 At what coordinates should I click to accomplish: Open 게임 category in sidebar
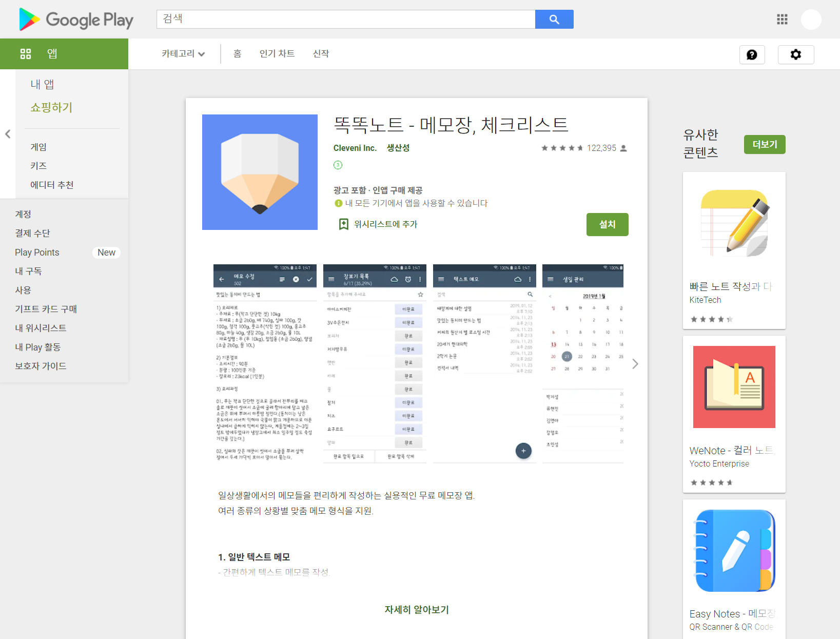pos(38,147)
